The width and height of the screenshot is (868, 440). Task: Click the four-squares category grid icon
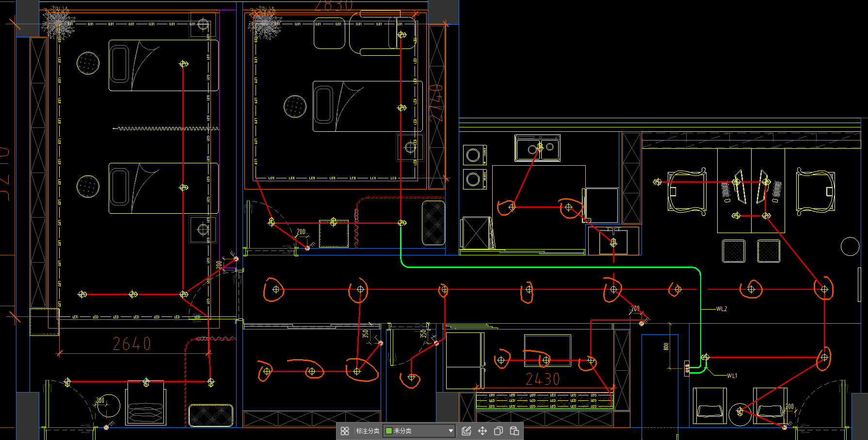pyautogui.click(x=345, y=431)
